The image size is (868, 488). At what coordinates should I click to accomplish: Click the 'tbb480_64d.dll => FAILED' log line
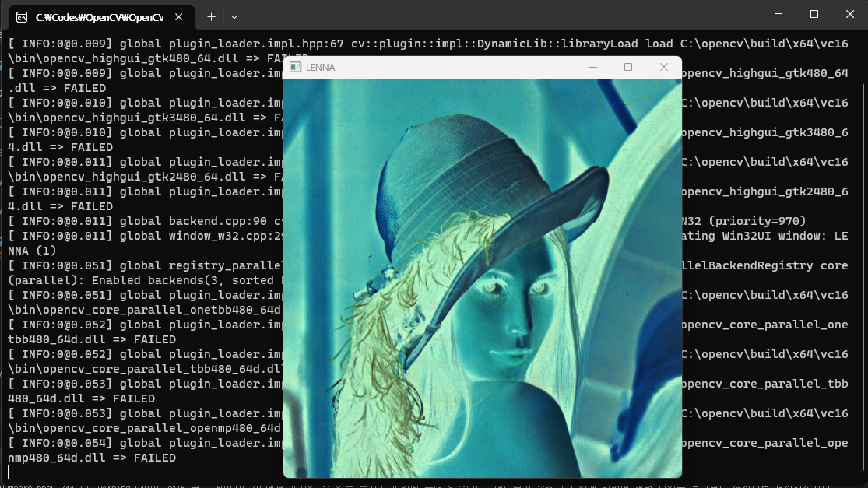(x=91, y=339)
